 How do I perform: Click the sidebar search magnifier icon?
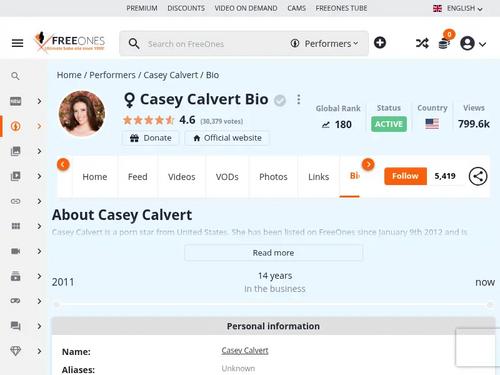[x=15, y=76]
